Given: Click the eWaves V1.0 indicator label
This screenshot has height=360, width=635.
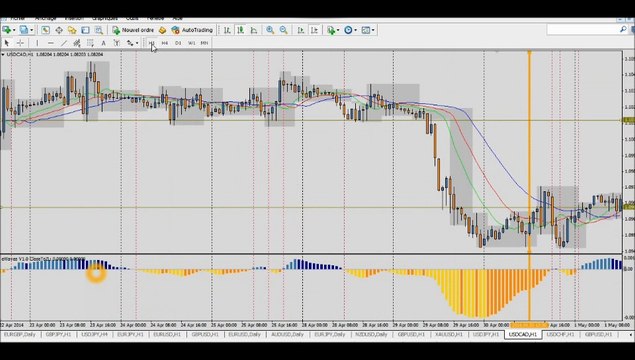Looking at the screenshot, I should coord(43,258).
